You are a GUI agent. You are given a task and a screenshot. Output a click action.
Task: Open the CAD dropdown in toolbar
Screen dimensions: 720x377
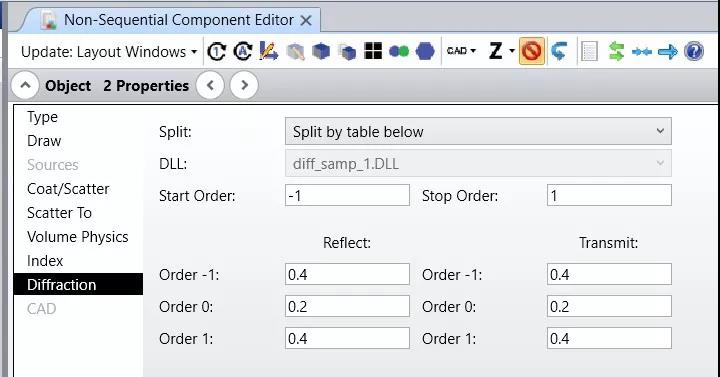(461, 51)
